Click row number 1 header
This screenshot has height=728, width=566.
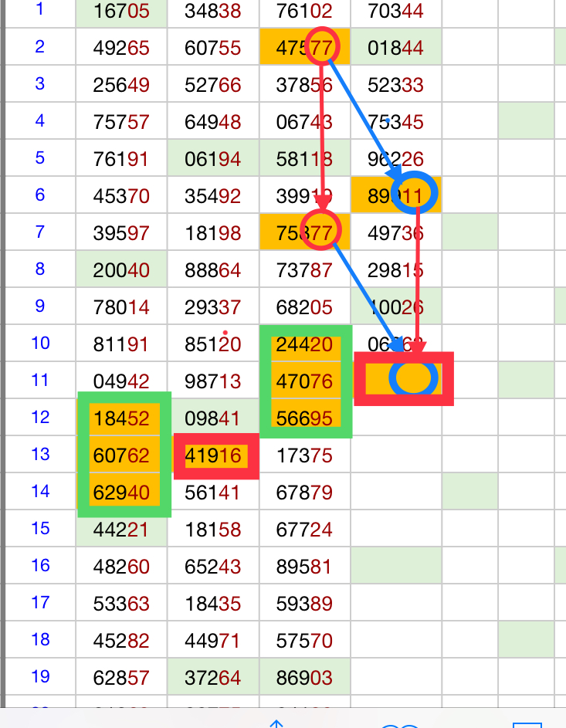click(x=39, y=10)
